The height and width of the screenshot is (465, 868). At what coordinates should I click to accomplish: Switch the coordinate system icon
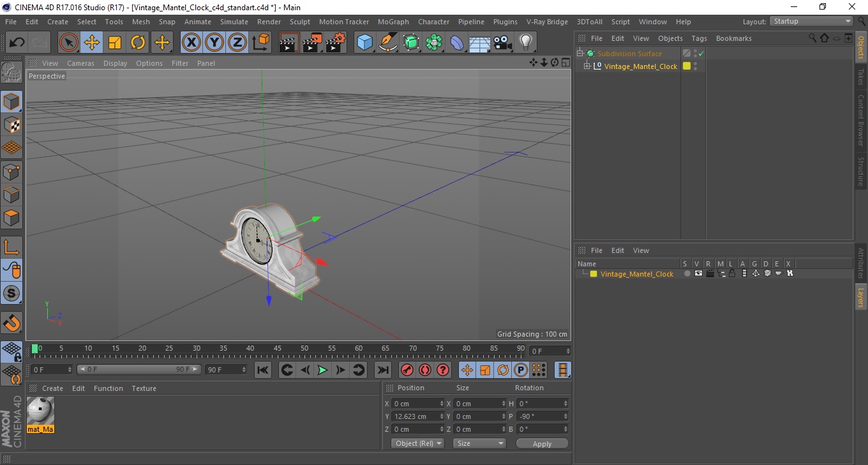coord(260,43)
